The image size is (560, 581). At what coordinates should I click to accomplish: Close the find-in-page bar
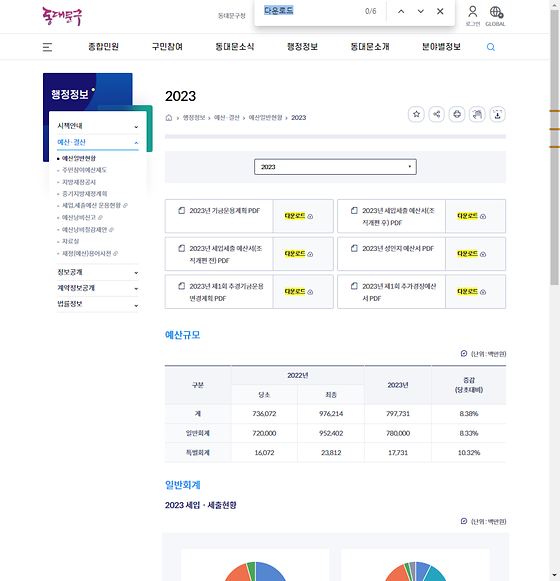(440, 11)
